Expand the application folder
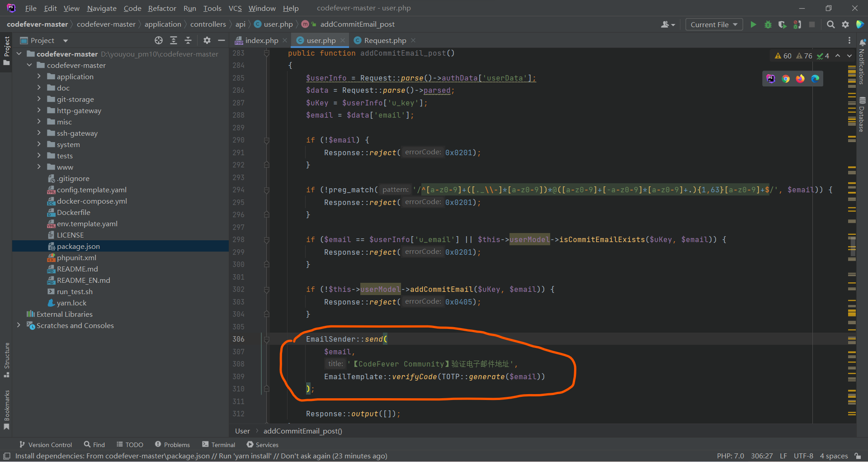Viewport: 868px width, 462px height. click(39, 76)
